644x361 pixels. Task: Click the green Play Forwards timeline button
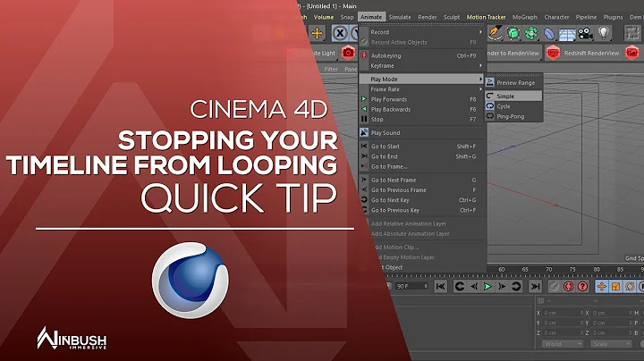point(487,286)
